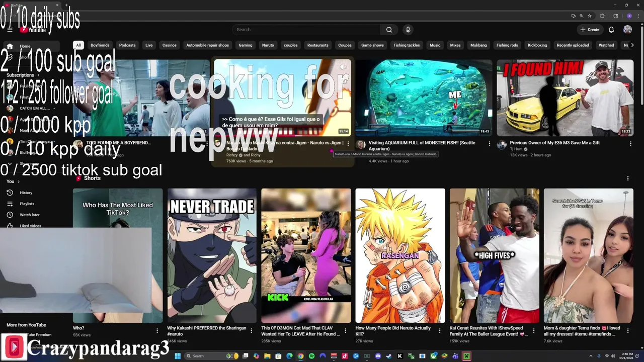The height and width of the screenshot is (362, 644).
Task: Open Chrome's three-dot menu
Action: 638,16
